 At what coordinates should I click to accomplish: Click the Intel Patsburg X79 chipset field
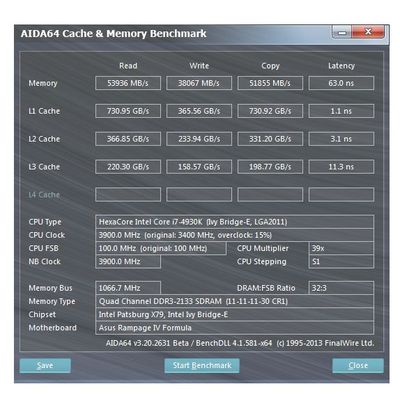(235, 315)
